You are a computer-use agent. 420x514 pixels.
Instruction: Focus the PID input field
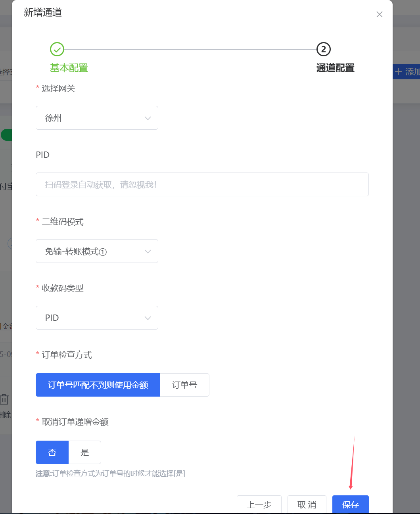click(x=202, y=184)
